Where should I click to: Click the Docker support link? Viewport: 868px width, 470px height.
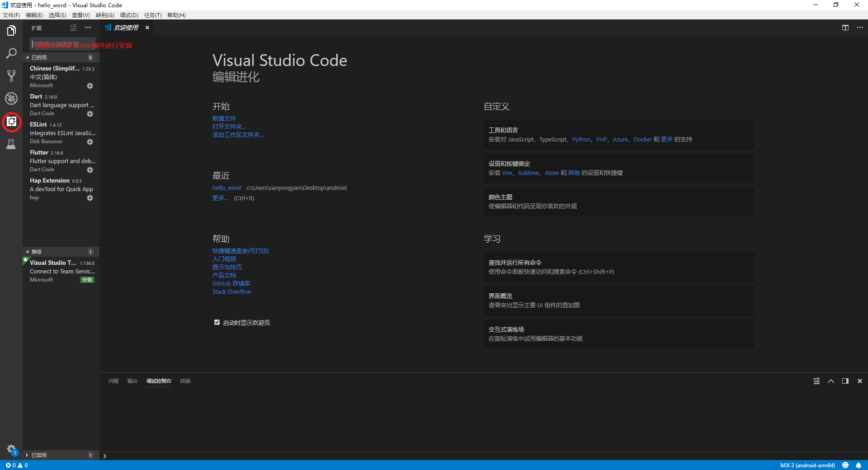click(642, 139)
